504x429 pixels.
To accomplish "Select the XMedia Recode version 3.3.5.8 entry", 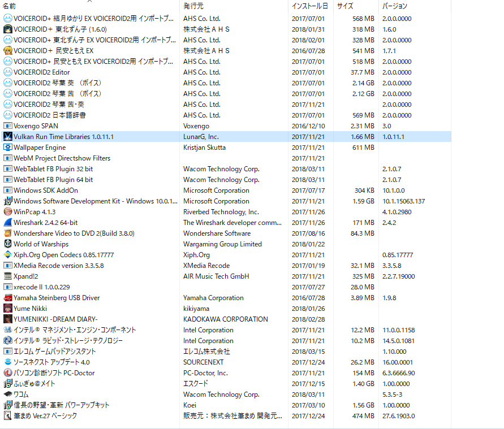I will [226, 266].
